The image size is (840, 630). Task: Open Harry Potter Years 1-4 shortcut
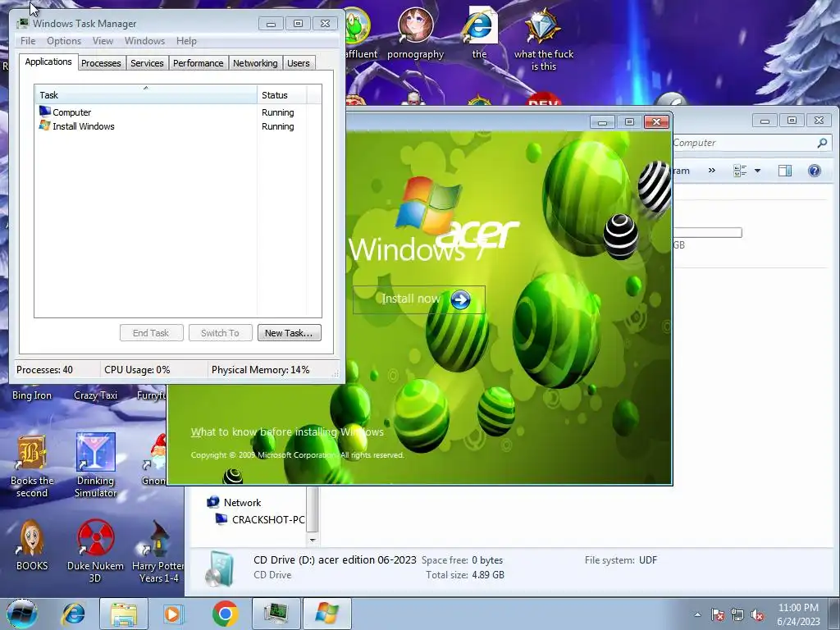click(x=158, y=550)
